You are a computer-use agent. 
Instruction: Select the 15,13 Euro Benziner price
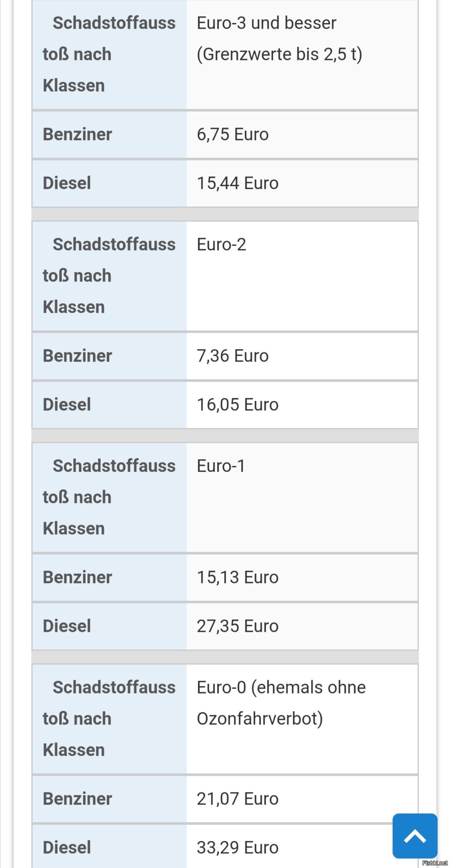click(237, 578)
